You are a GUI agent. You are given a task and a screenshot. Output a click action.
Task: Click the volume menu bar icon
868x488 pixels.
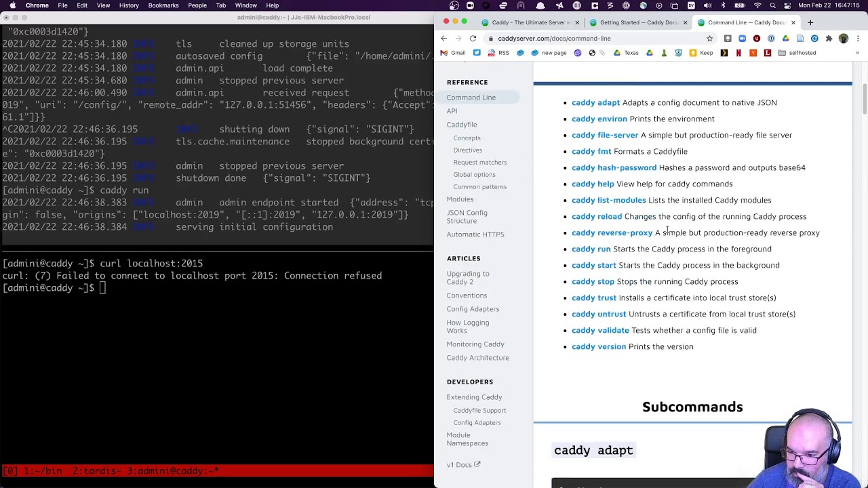click(x=707, y=5)
